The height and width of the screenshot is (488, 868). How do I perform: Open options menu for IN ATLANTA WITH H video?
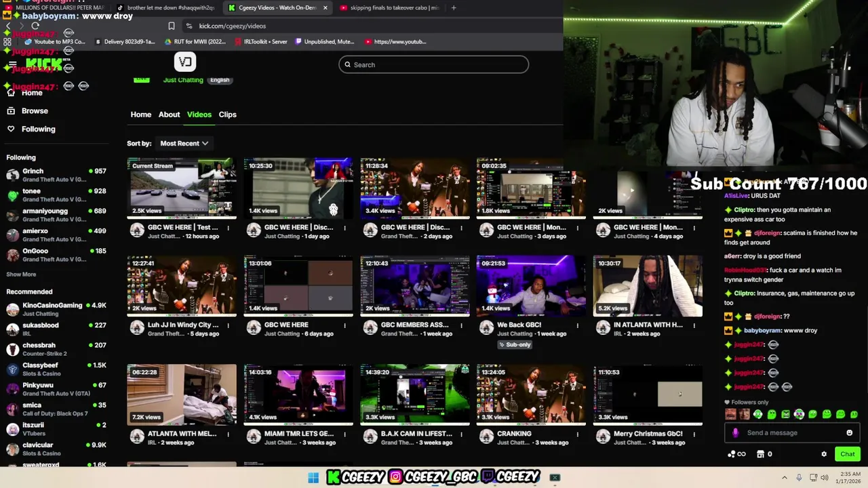point(694,325)
